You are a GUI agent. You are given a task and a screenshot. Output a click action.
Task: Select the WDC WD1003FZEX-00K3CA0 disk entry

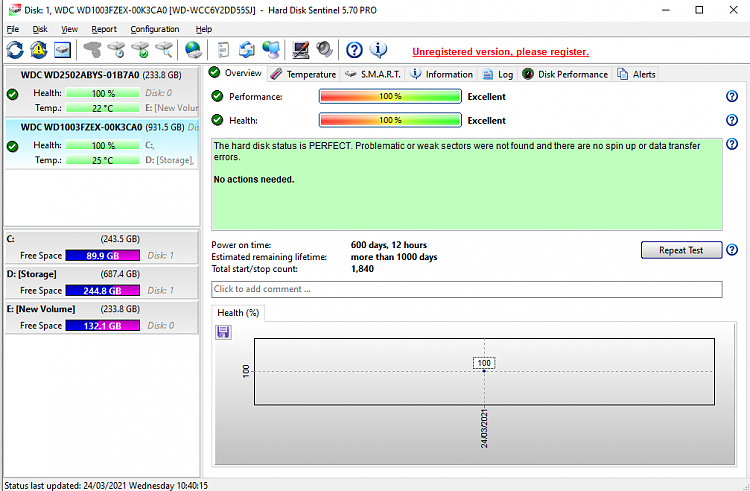pyautogui.click(x=101, y=143)
